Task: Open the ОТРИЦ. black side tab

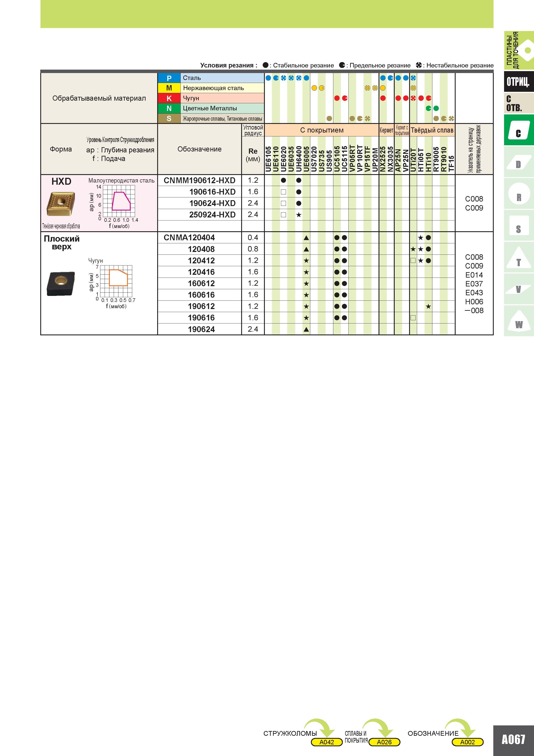Action: pyautogui.click(x=519, y=81)
